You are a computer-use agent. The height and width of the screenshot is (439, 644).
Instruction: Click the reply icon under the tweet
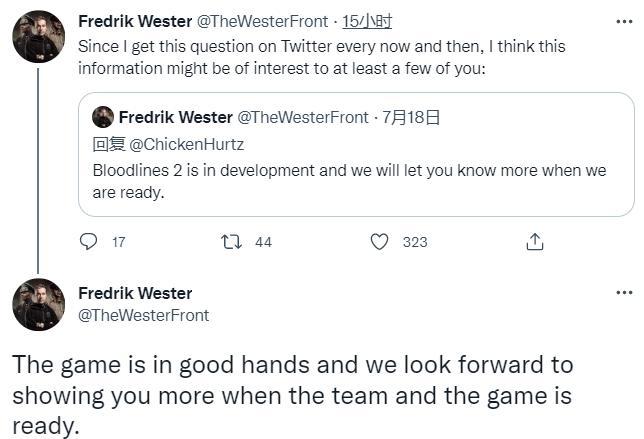point(88,242)
